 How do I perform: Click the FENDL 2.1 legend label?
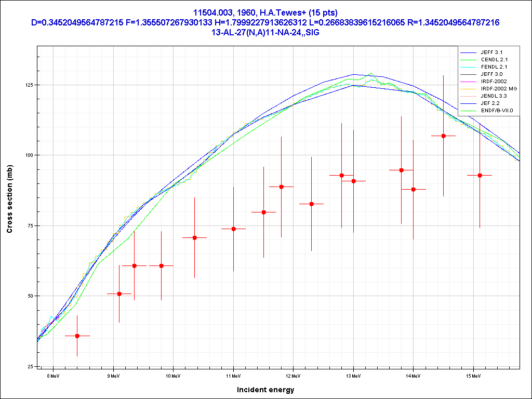[494, 67]
